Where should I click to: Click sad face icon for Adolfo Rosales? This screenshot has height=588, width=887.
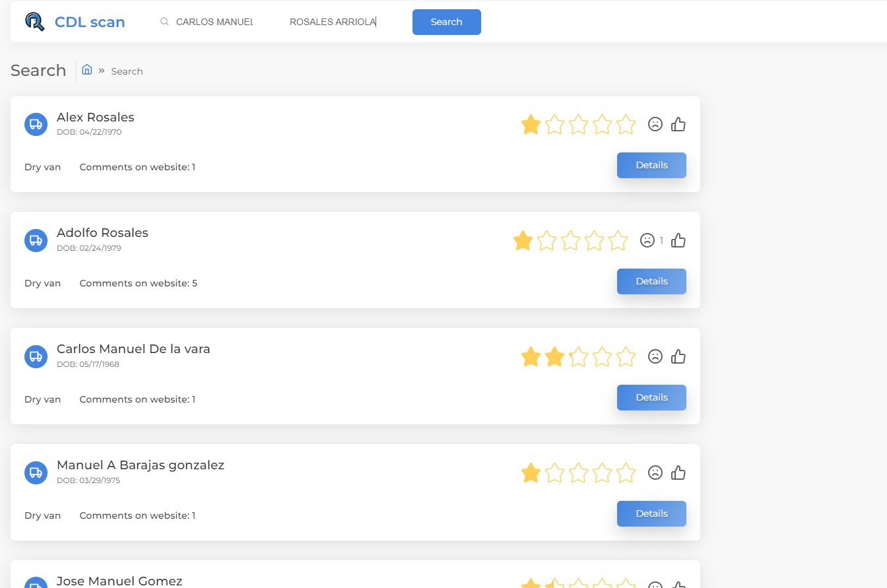647,241
